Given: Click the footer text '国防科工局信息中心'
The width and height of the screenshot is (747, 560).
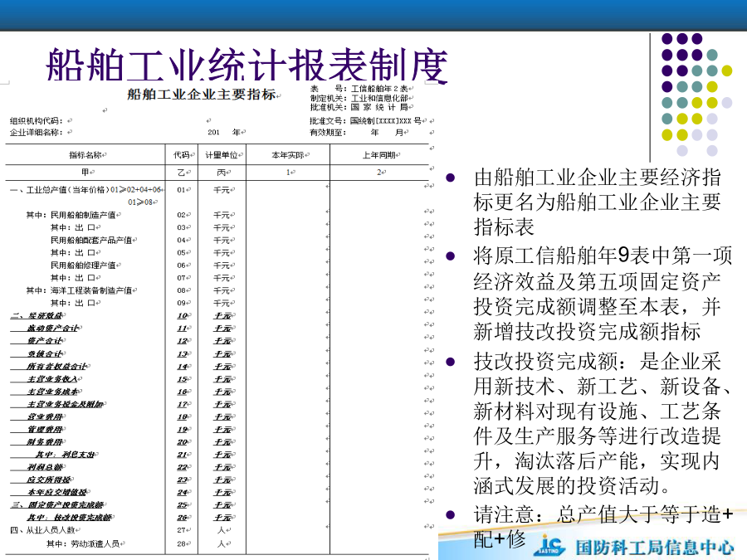Looking at the screenshot, I should [x=655, y=548].
